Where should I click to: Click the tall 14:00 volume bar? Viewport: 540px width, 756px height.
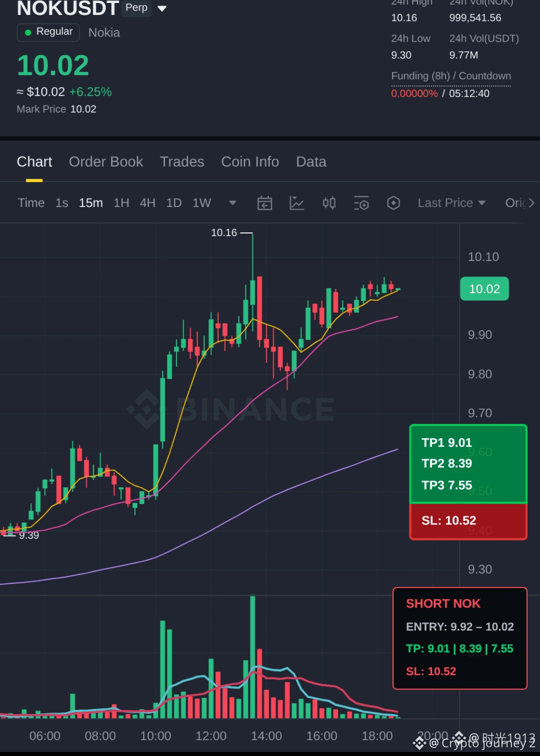point(252,656)
